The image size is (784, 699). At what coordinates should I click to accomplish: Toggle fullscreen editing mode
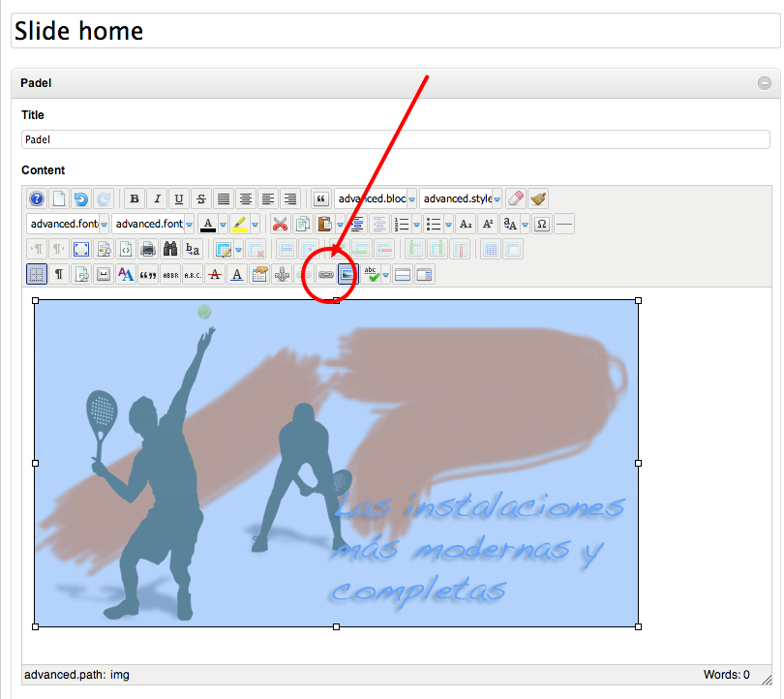click(81, 249)
